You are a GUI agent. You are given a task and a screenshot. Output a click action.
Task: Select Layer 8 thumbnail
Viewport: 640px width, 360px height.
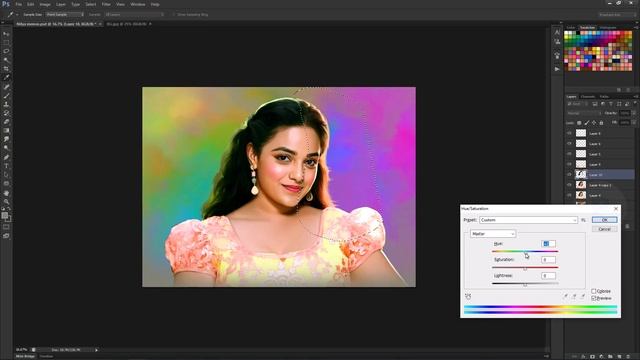580,133
